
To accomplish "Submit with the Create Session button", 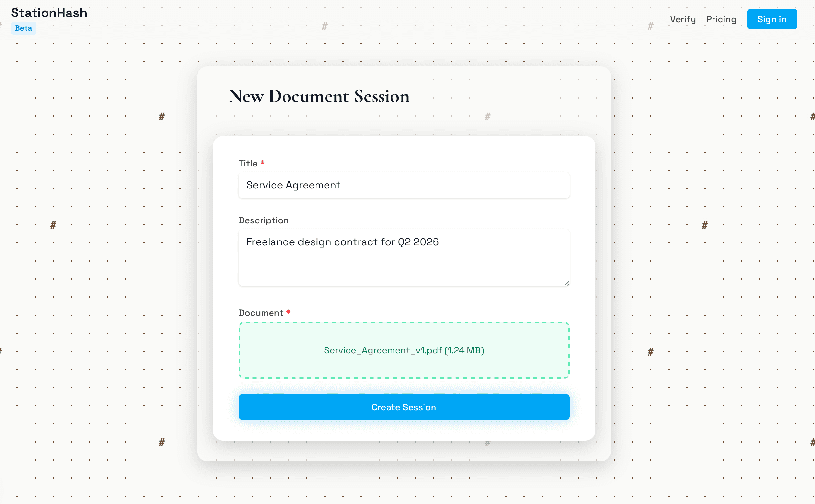I will pos(404,407).
